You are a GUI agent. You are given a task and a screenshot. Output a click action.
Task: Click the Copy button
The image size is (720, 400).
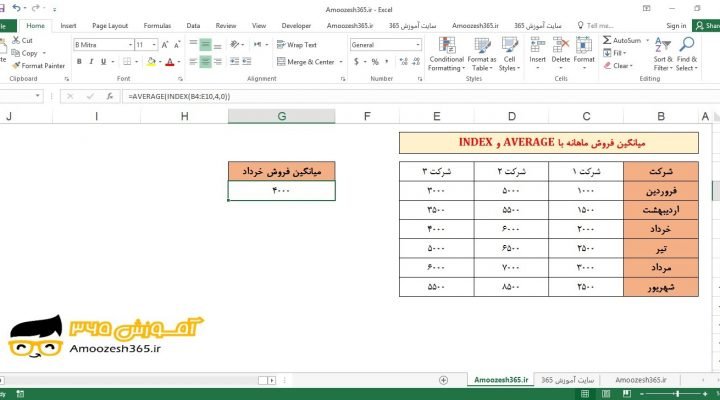(x=24, y=53)
